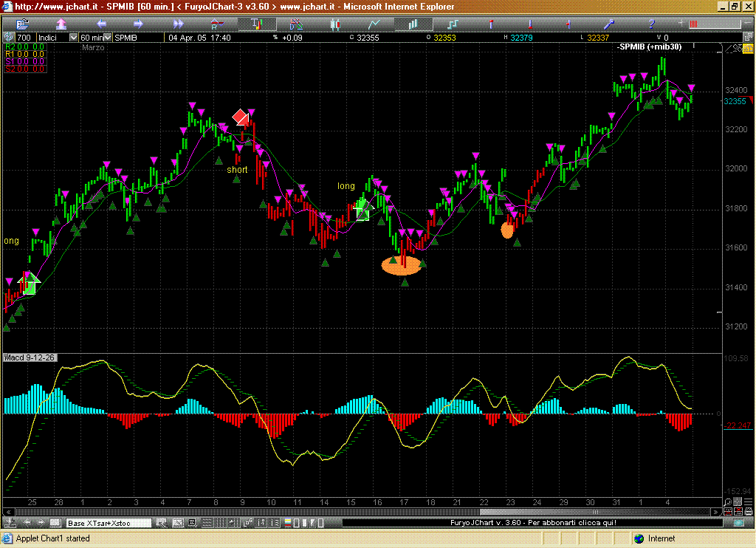
Task: Open the Base XTsar+Xstoc template selector
Action: click(109, 523)
